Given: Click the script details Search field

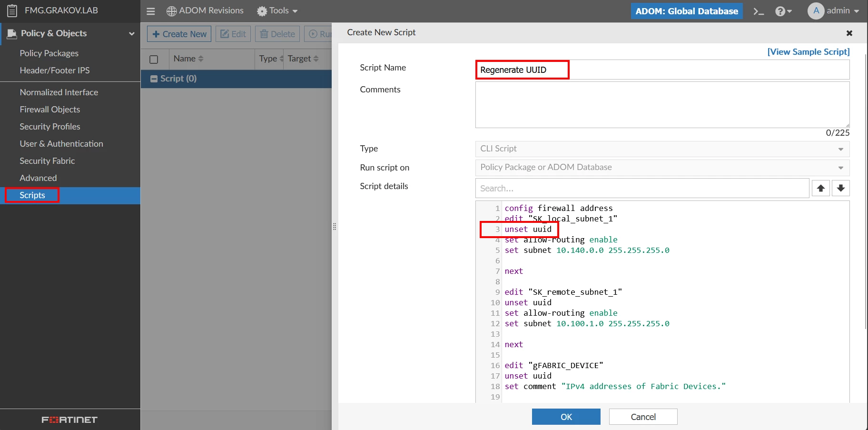Looking at the screenshot, I should pyautogui.click(x=642, y=188).
